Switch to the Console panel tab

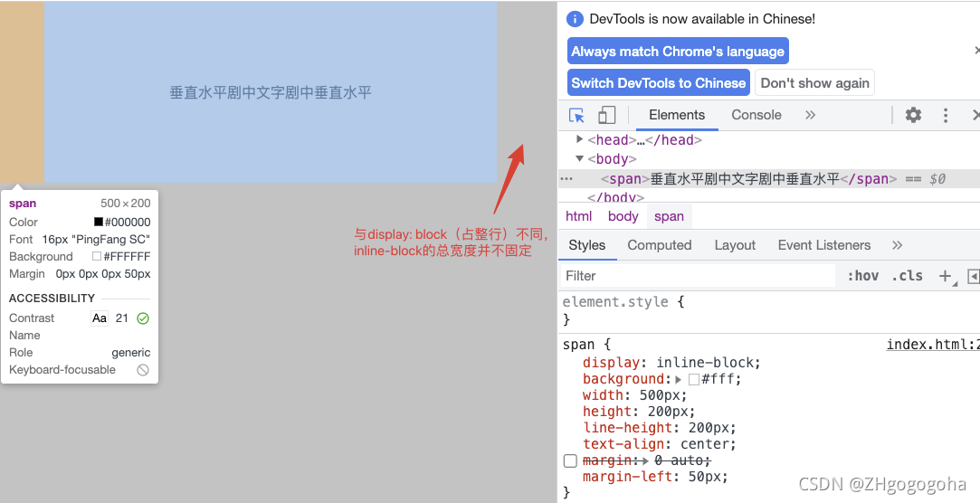(756, 115)
